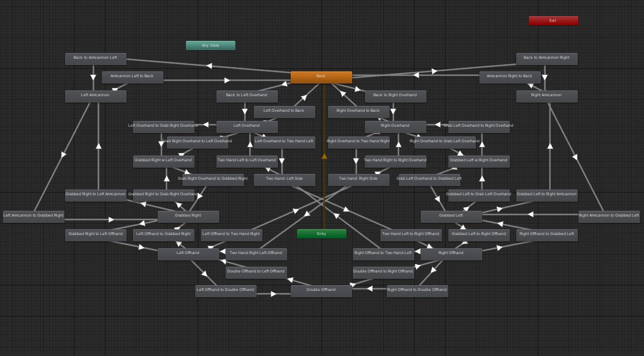
Task: Select the Back to Left Overhand node
Action: 247,96
